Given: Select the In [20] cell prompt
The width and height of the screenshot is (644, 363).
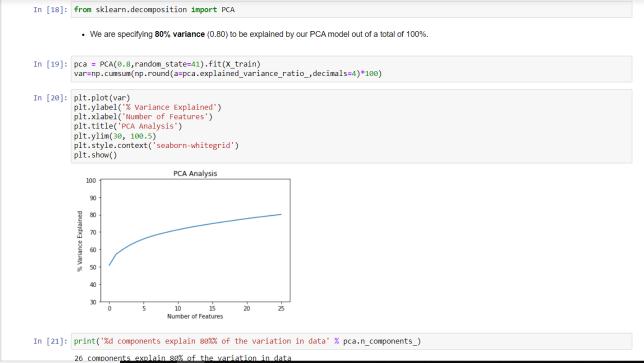Looking at the screenshot, I should 50,98.
